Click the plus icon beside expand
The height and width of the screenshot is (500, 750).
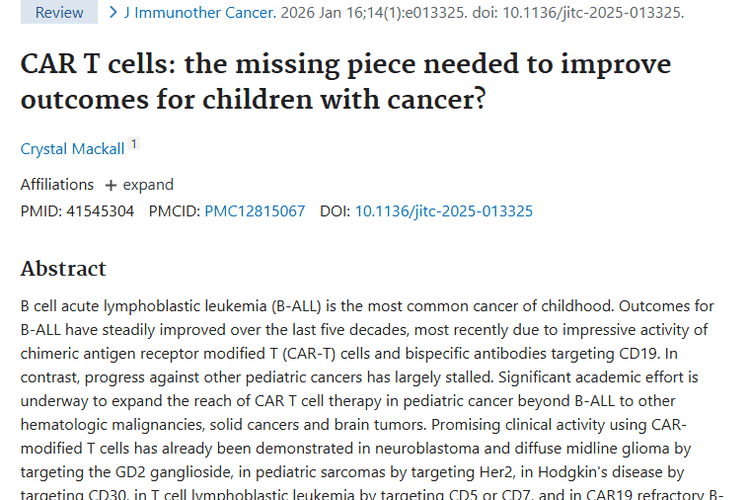pyautogui.click(x=111, y=185)
